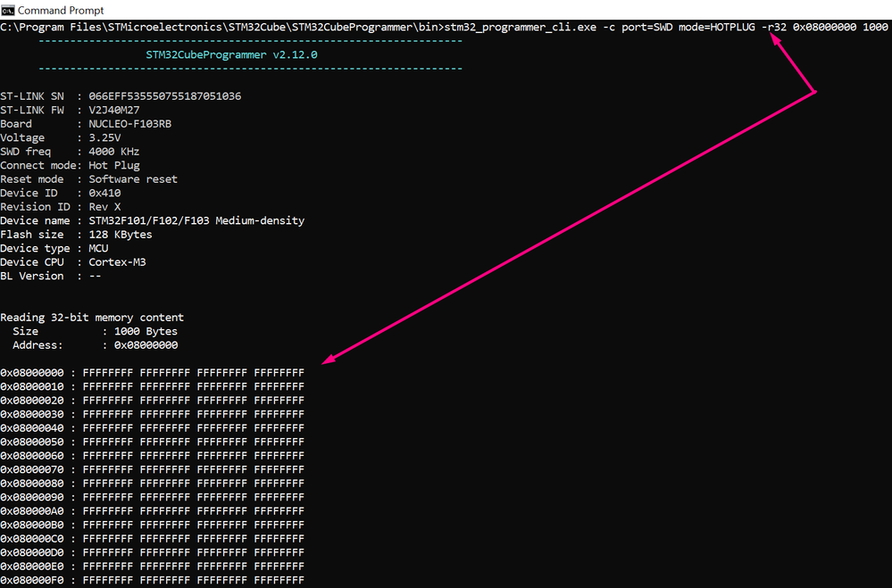Click memory row address 0x080000F0
The height and width of the screenshot is (588, 892).
pyautogui.click(x=32, y=580)
